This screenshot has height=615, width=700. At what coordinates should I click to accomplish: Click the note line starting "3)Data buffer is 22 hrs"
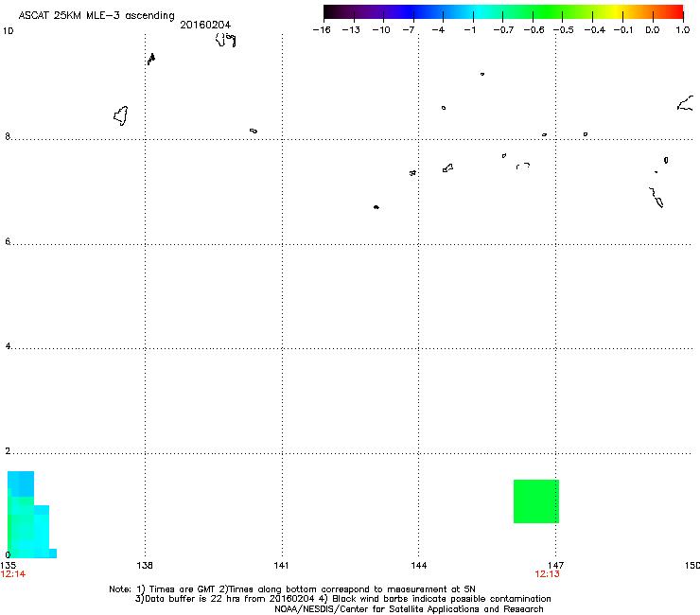342,599
